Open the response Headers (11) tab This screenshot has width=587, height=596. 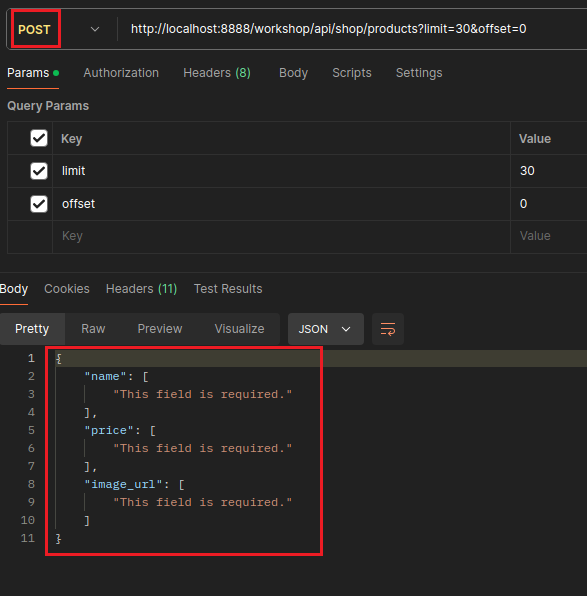[x=141, y=289]
